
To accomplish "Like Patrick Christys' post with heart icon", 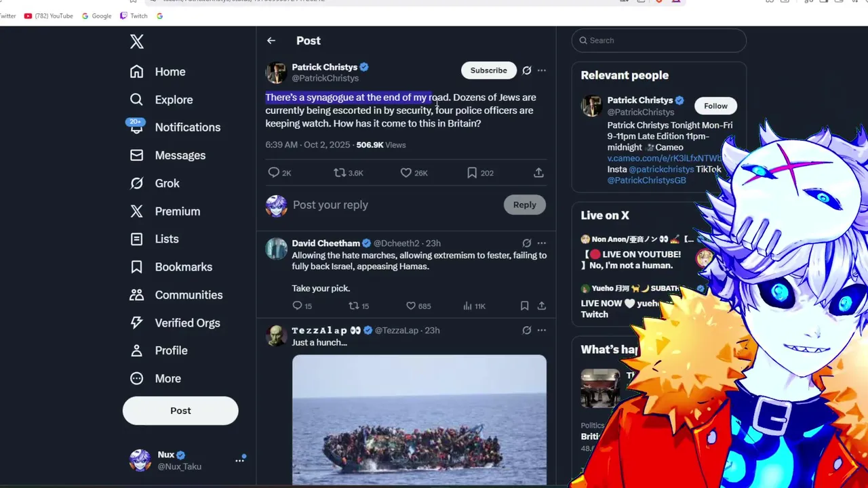I will pyautogui.click(x=406, y=173).
